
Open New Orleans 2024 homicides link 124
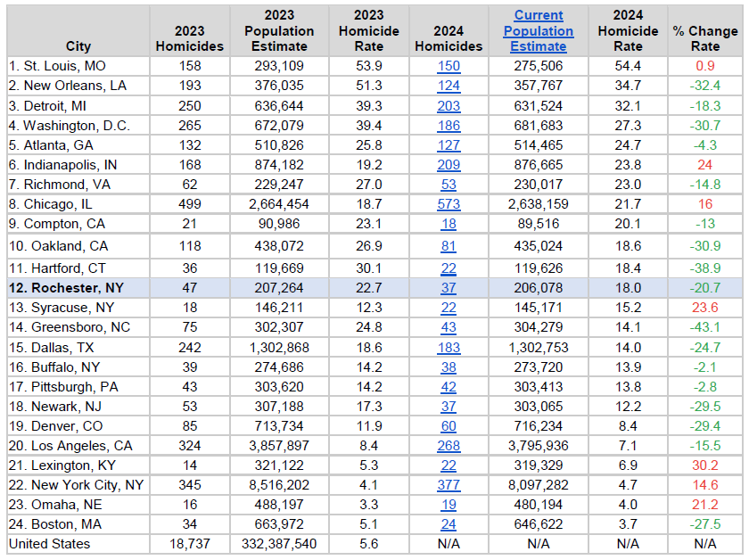[x=449, y=86]
